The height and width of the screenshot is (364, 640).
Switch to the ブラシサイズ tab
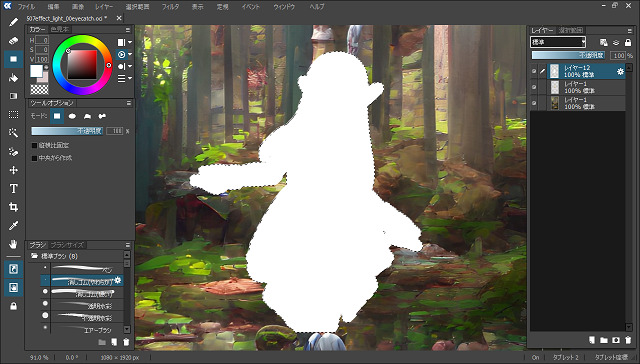(x=67, y=245)
